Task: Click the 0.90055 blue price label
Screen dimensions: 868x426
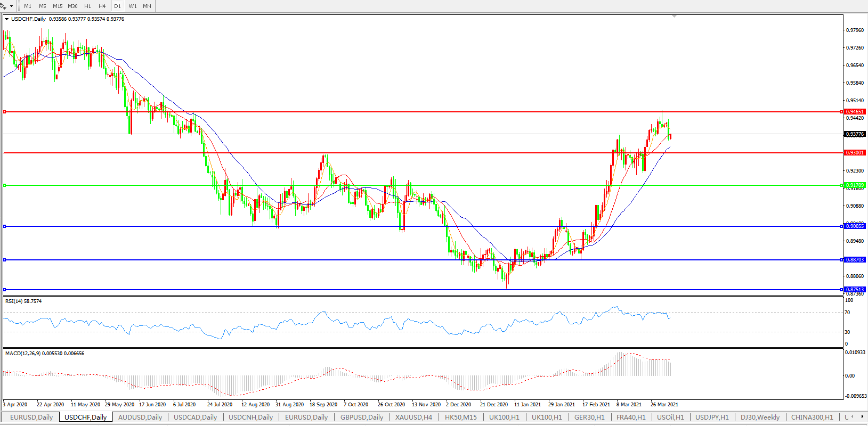Action: tap(855, 226)
